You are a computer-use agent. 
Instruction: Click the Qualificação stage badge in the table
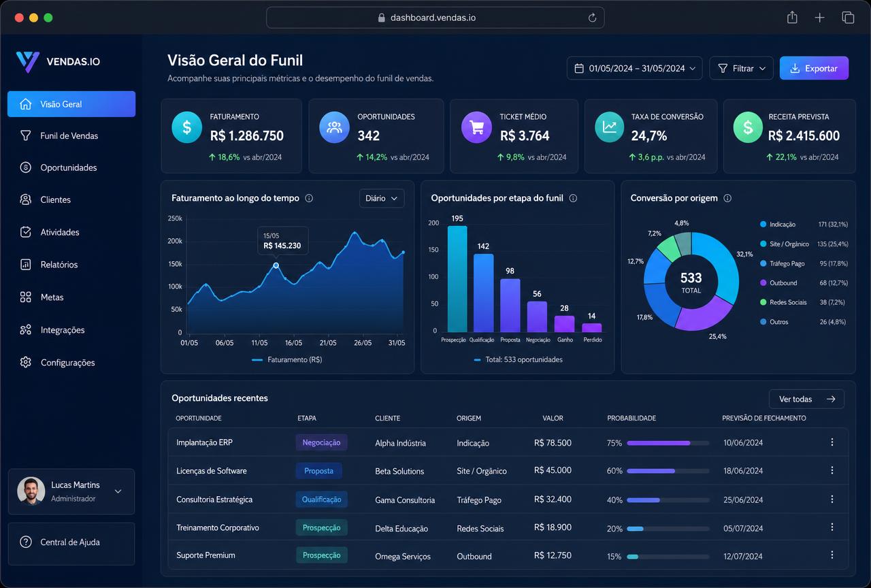321,499
